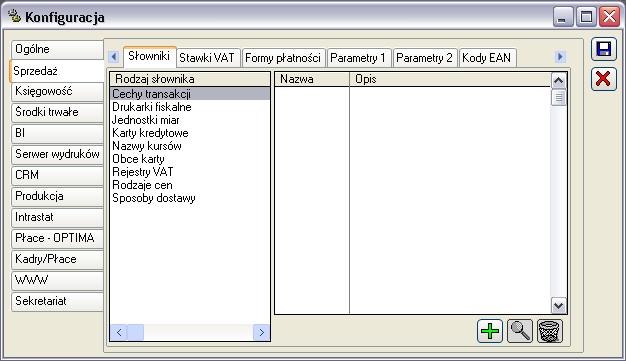626x361 pixels.
Task: Click the dictionary list's horizontal scrollbar thumb
Action: (x=136, y=332)
